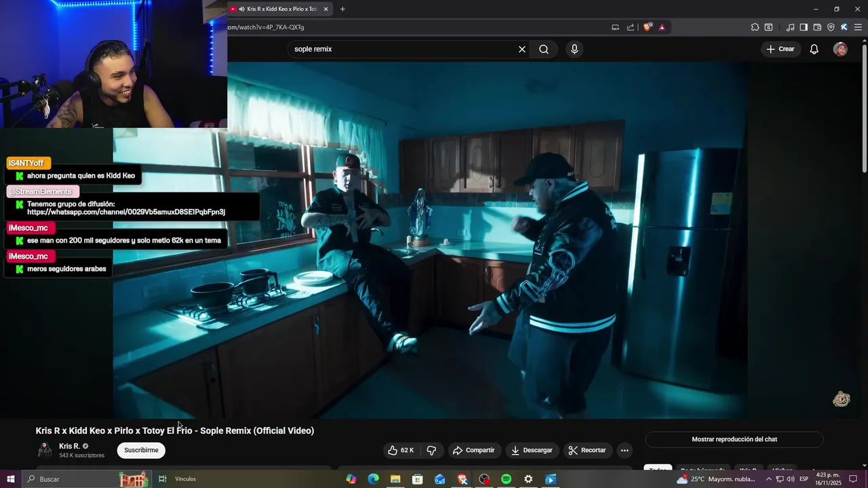Open Spotify from the taskbar
Screen dimensions: 868x488
coord(506,479)
